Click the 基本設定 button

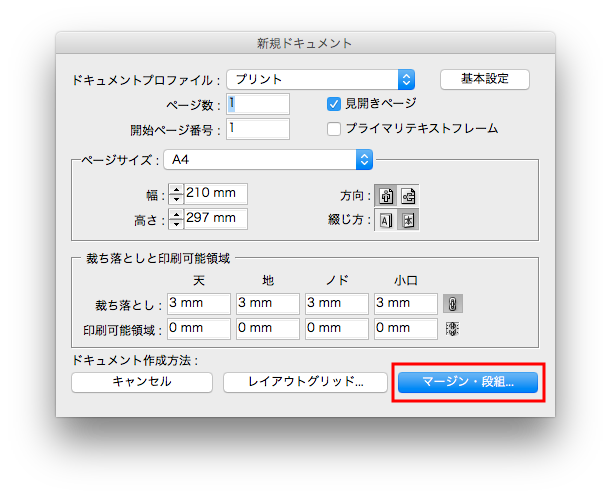pos(484,79)
